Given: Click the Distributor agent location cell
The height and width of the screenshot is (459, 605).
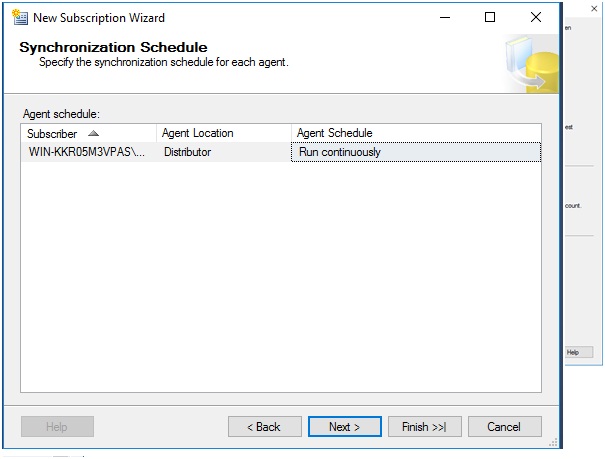Looking at the screenshot, I should tap(187, 152).
